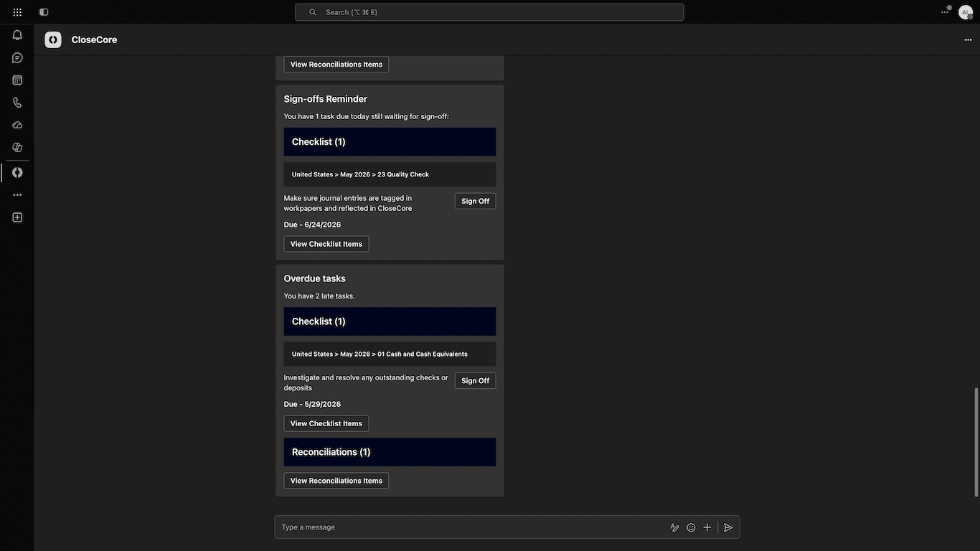Open settings and more ellipsis near the profile avatar
980x551 pixels.
pyautogui.click(x=945, y=12)
